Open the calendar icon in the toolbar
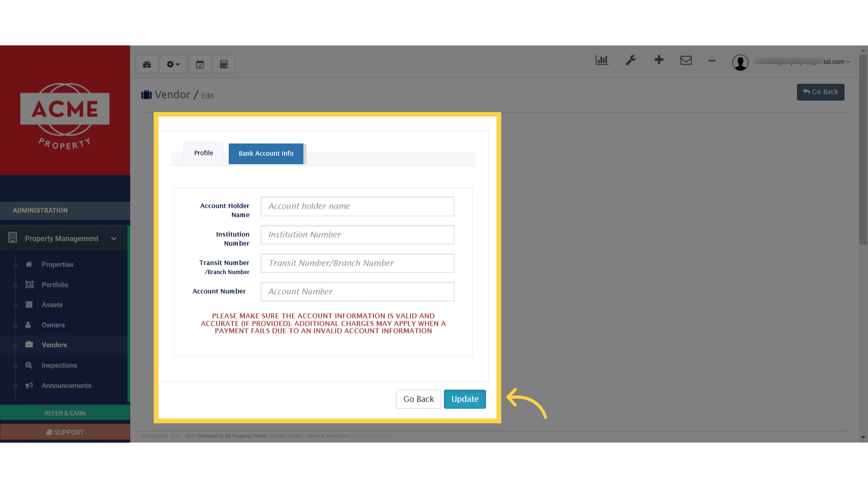The image size is (868, 488). (200, 64)
